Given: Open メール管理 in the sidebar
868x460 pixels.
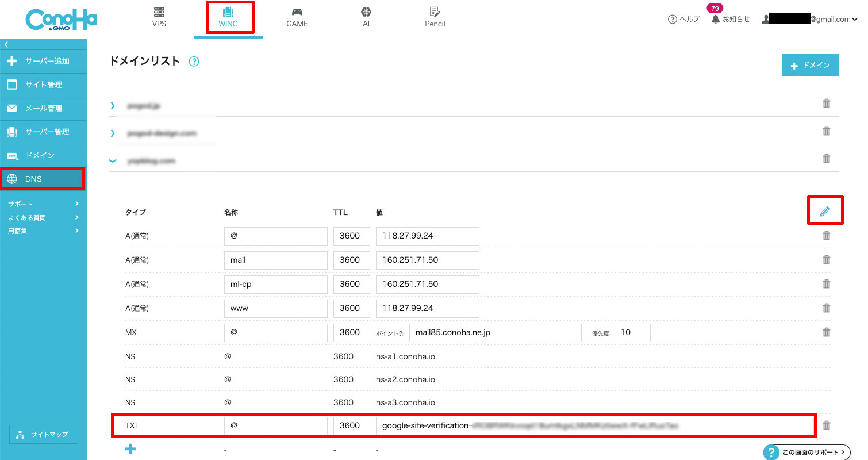Looking at the screenshot, I should [43, 108].
